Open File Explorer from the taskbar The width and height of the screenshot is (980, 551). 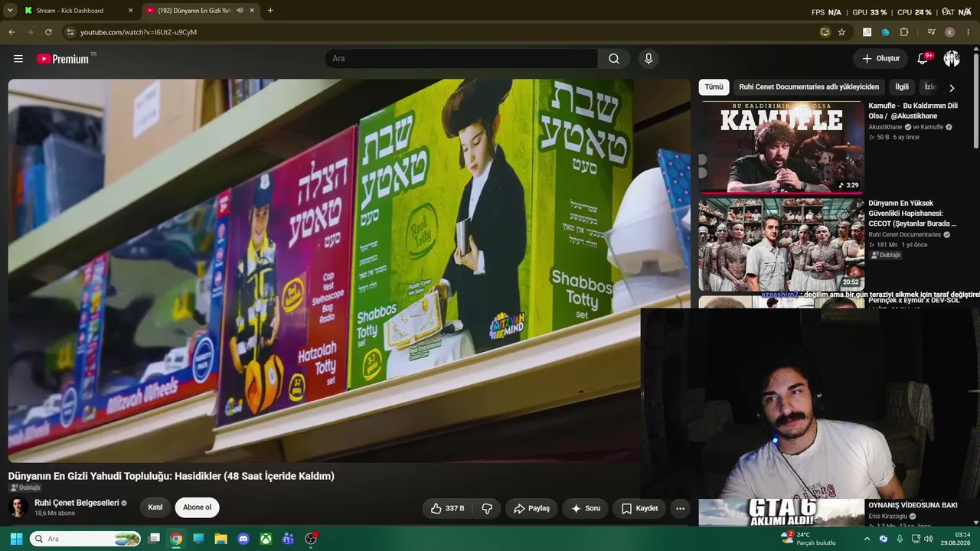pyautogui.click(x=220, y=539)
